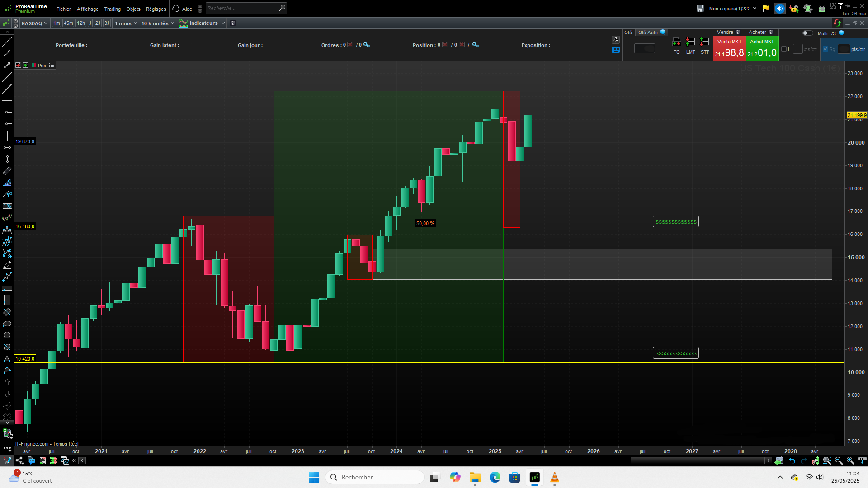The width and height of the screenshot is (868, 488).
Task: Toggle the Multi T/S switch
Action: point(807,33)
